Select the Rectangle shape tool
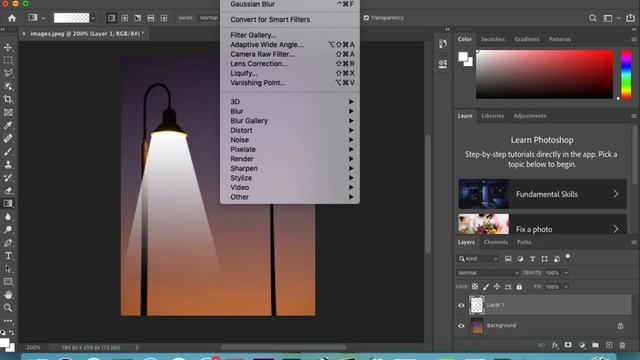 pos(8,282)
